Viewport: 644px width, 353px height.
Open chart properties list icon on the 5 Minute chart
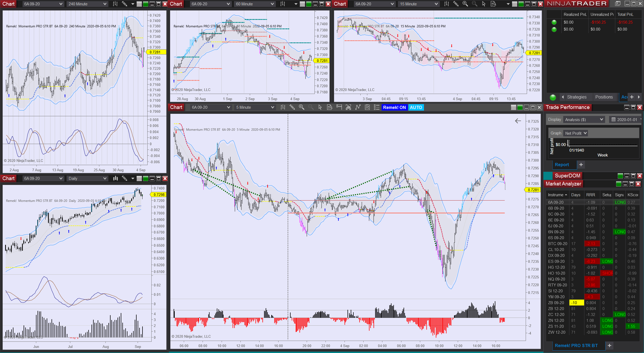click(376, 107)
